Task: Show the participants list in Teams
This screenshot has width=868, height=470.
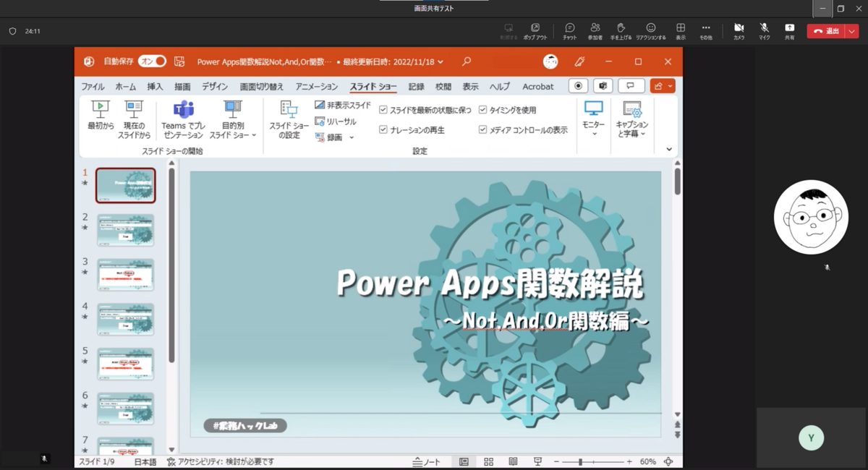Action: tap(595, 30)
